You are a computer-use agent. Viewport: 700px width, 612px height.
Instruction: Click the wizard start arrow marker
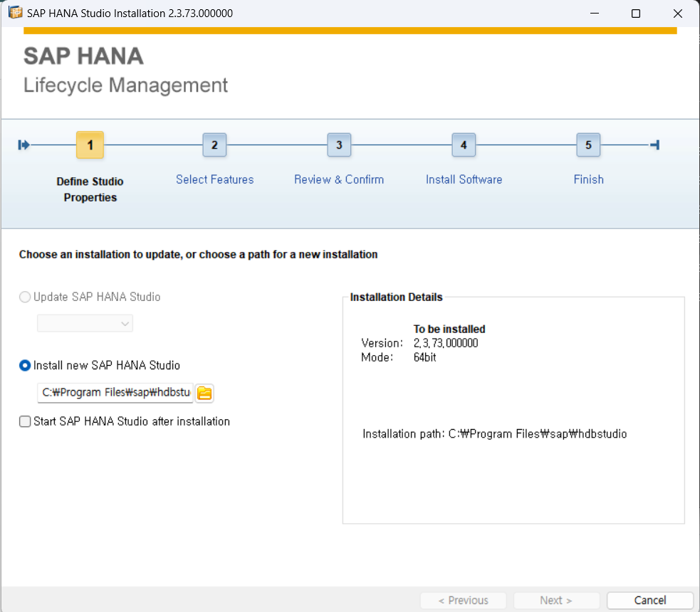23,145
